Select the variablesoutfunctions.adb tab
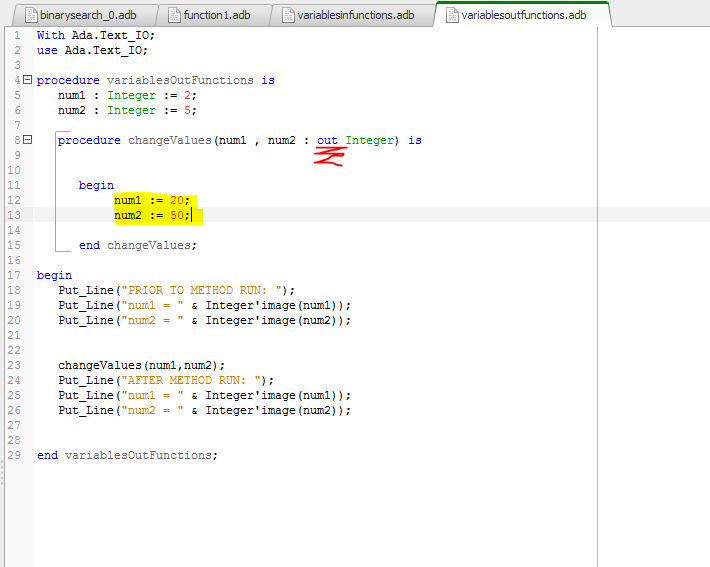The image size is (710, 567). pos(522,14)
